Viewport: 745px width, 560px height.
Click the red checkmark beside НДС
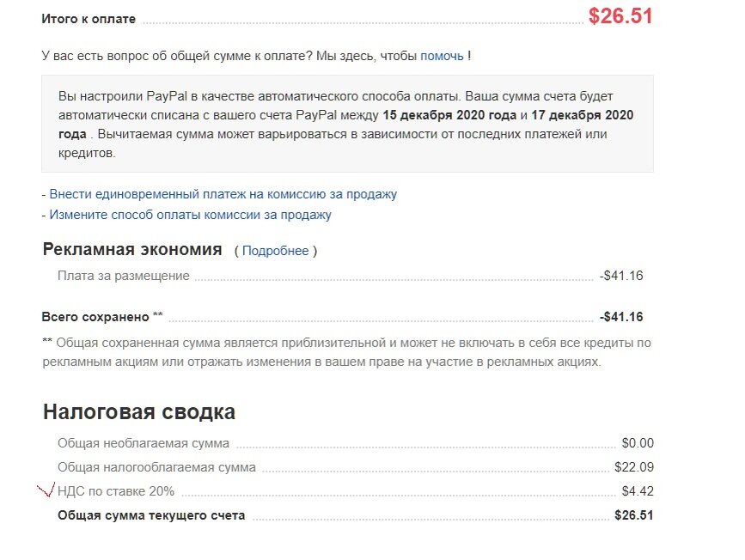pyautogui.click(x=44, y=491)
